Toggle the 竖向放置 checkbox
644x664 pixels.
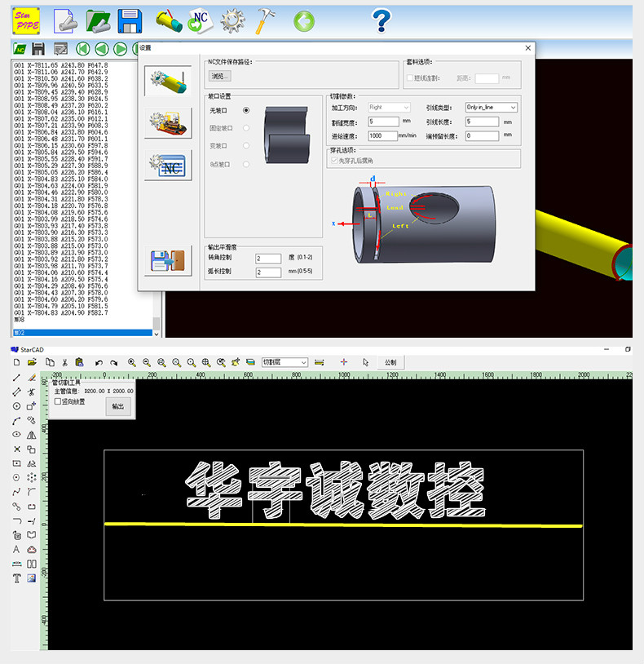pyautogui.click(x=58, y=401)
